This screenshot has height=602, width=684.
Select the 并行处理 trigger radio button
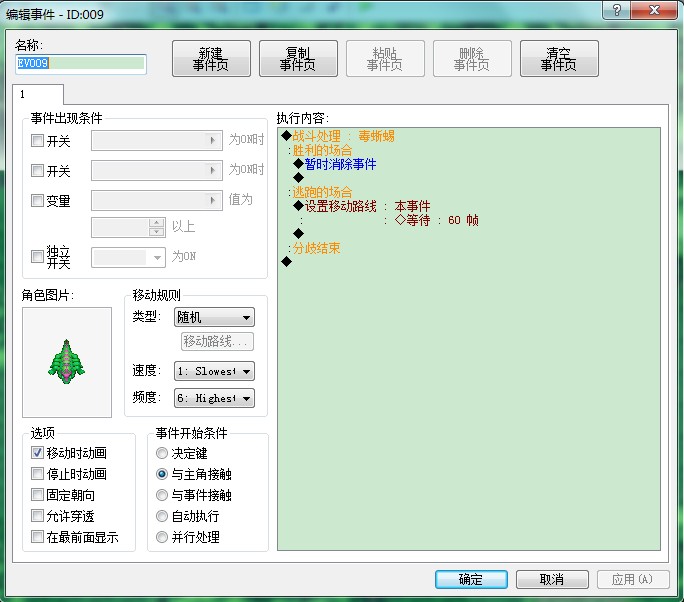point(162,537)
